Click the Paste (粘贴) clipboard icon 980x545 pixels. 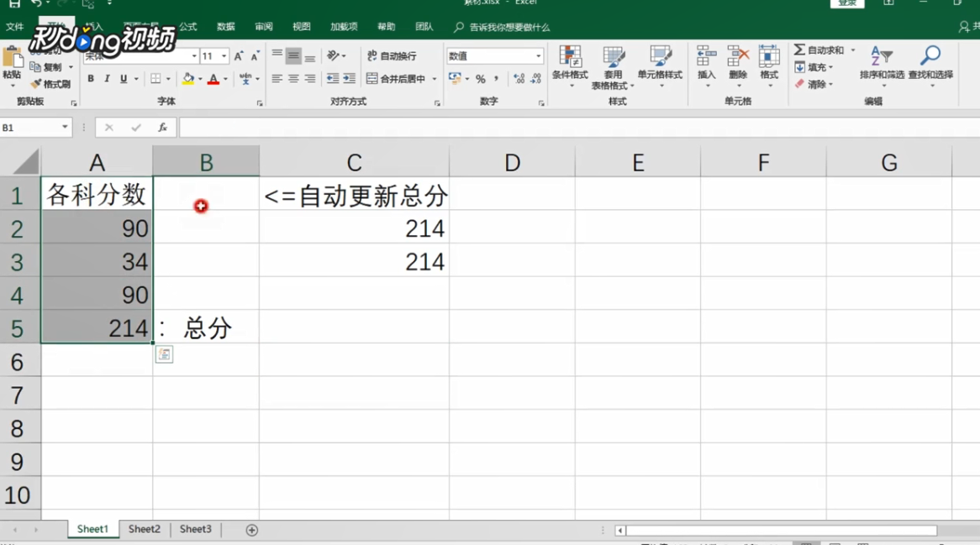[x=12, y=59]
